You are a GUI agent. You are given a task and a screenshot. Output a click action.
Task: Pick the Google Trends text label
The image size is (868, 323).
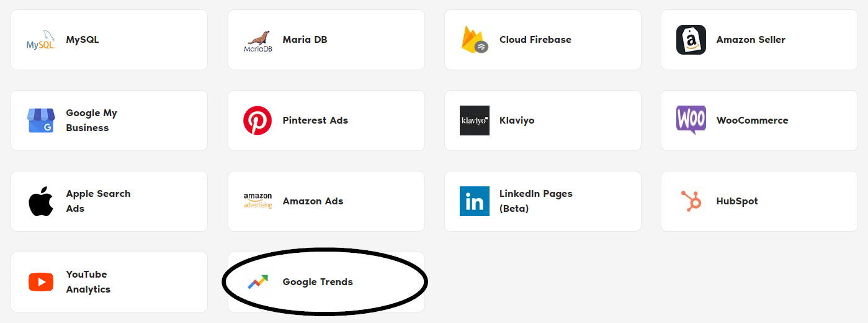(318, 282)
